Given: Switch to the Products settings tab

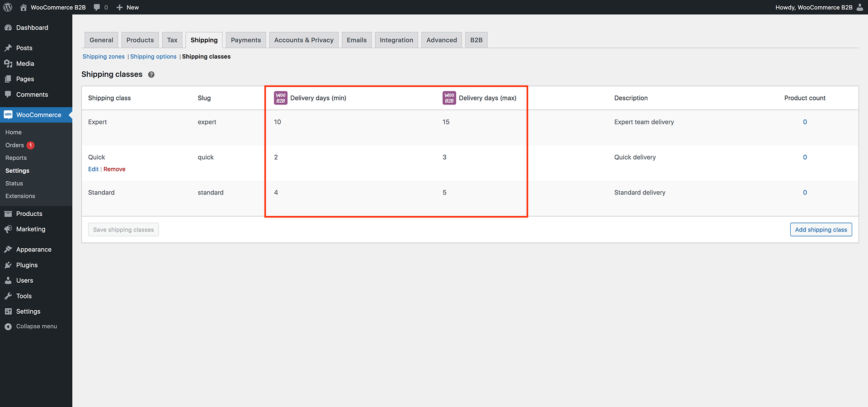Looking at the screenshot, I should coord(140,40).
